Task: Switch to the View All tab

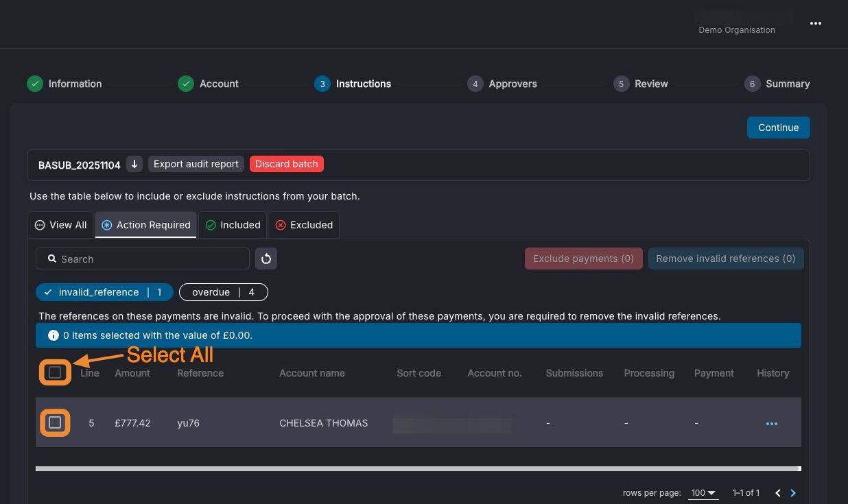Action: 60,225
